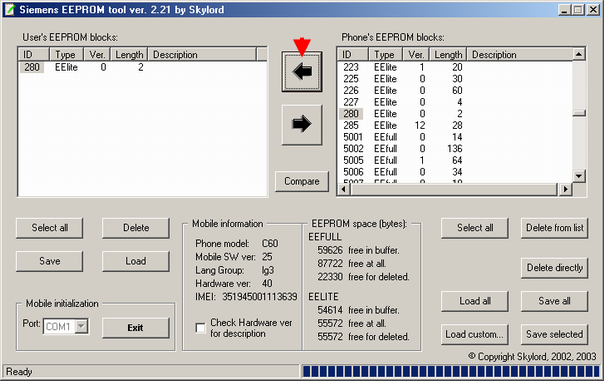Sort the user list by ID column

pyautogui.click(x=34, y=55)
